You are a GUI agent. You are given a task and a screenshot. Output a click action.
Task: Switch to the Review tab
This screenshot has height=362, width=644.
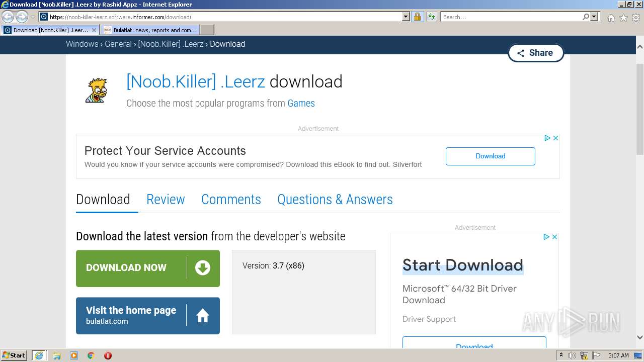(166, 200)
